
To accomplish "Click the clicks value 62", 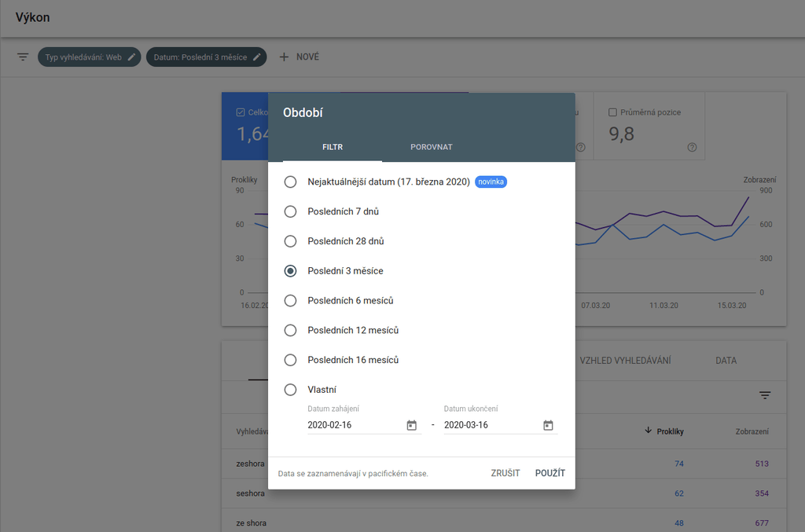I will pos(678,493).
